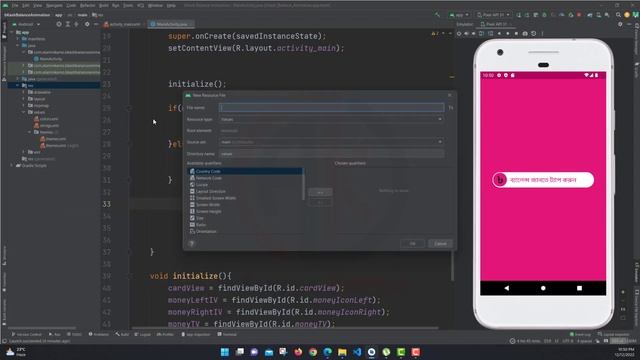Click the >> add qualifier button
This screenshot has height=360, width=640.
320,192
